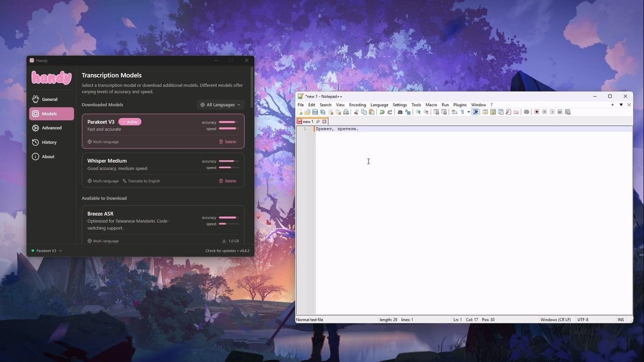Click the Save file icon in Notepad++ toolbar
This screenshot has width=644, height=362.
coord(315,112)
